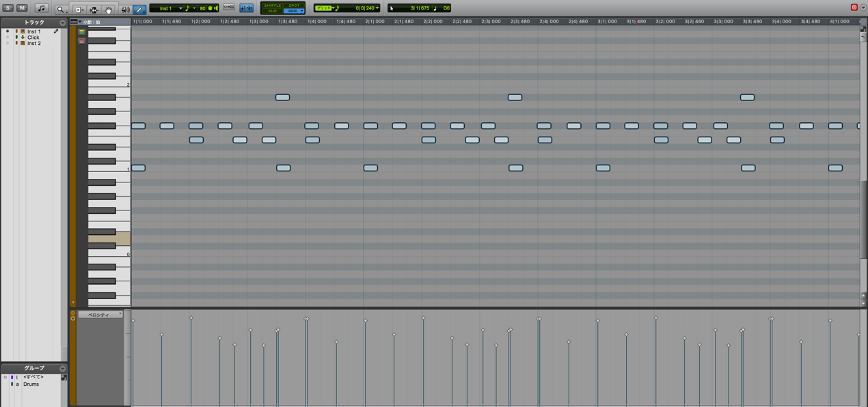The image size is (868, 407).
Task: Click the red target window button
Action: [x=854, y=8]
